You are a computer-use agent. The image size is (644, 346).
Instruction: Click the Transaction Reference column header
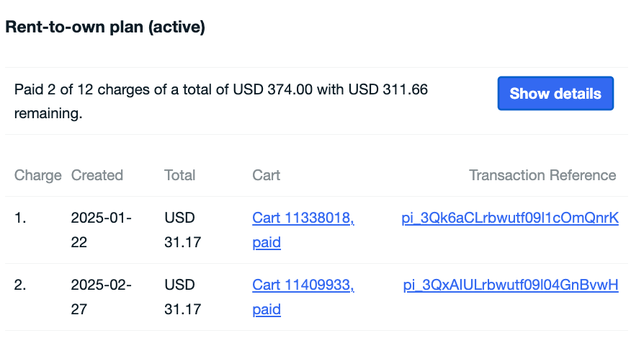coord(542,175)
